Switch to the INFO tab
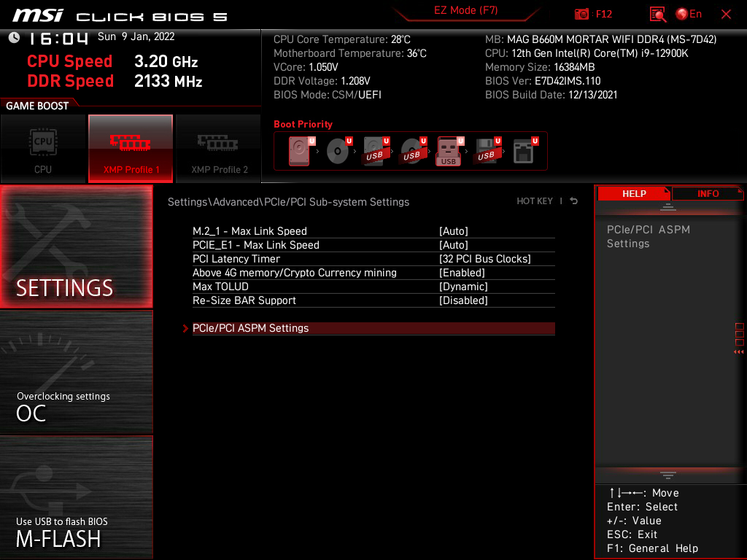The height and width of the screenshot is (560, 747). pos(708,194)
